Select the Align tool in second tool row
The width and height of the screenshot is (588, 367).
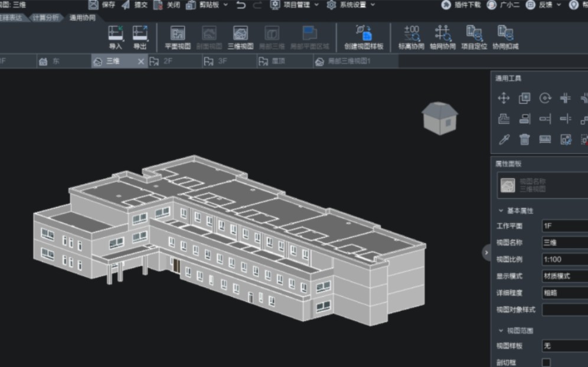pos(524,119)
